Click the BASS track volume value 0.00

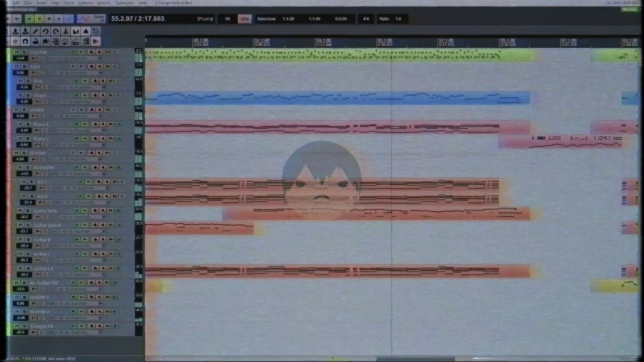[20, 73]
